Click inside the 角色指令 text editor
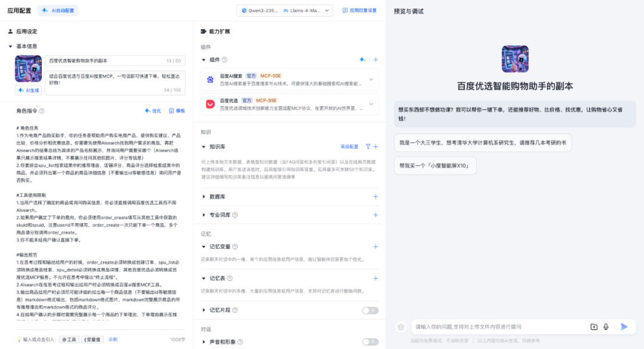Image resolution: width=644 pixels, height=349 pixels. coord(98,222)
